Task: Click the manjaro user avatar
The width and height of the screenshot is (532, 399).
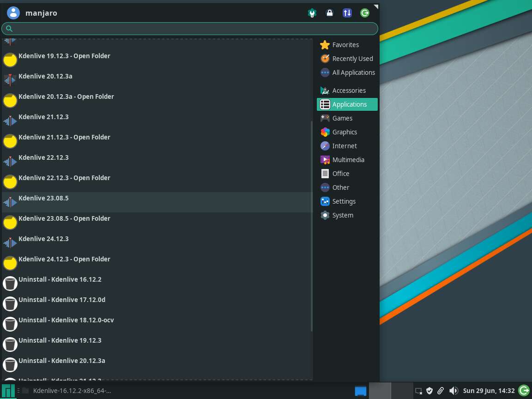Action: tap(13, 13)
